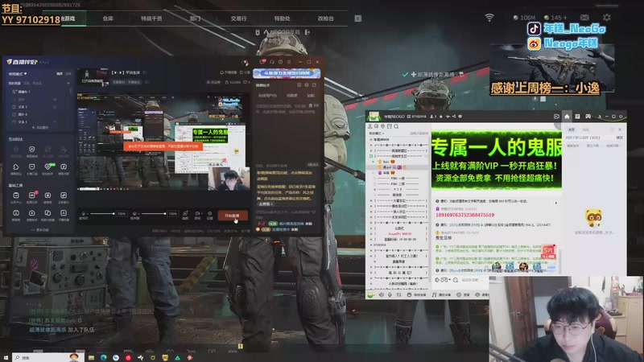Click the plus beside the 145 currency

[x=566, y=18]
